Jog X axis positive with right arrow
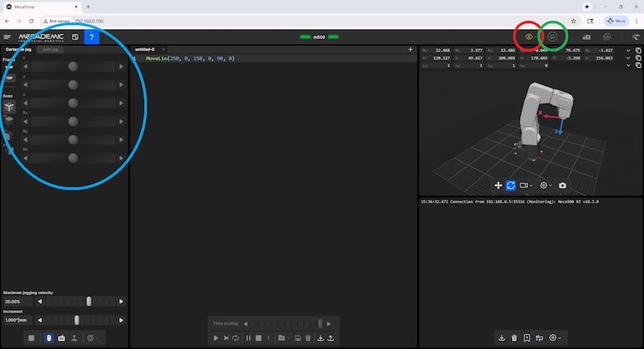The image size is (644, 349). click(x=122, y=67)
